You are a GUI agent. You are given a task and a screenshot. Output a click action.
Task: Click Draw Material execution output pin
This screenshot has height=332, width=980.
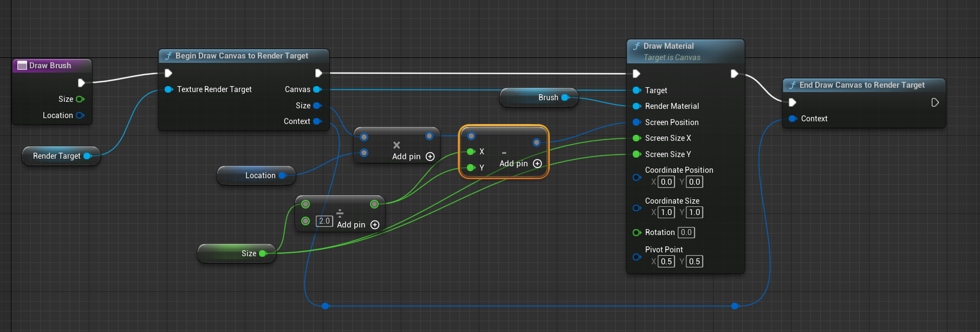tap(734, 74)
